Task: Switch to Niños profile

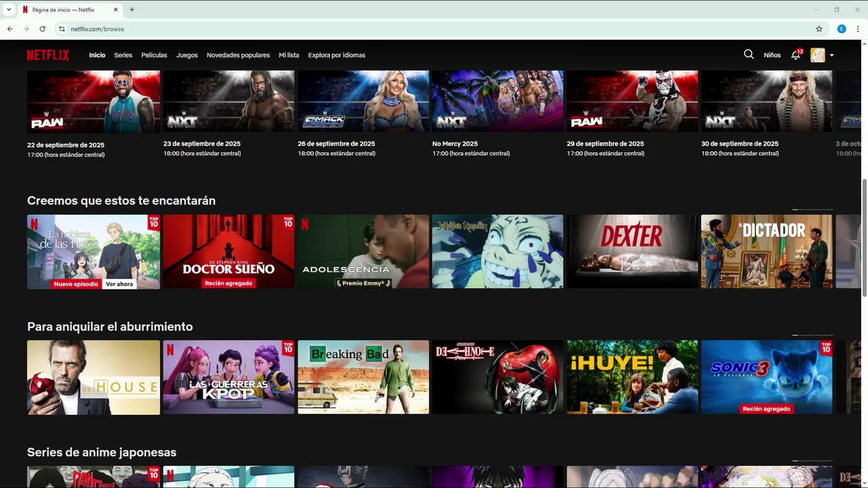Action: (x=772, y=56)
